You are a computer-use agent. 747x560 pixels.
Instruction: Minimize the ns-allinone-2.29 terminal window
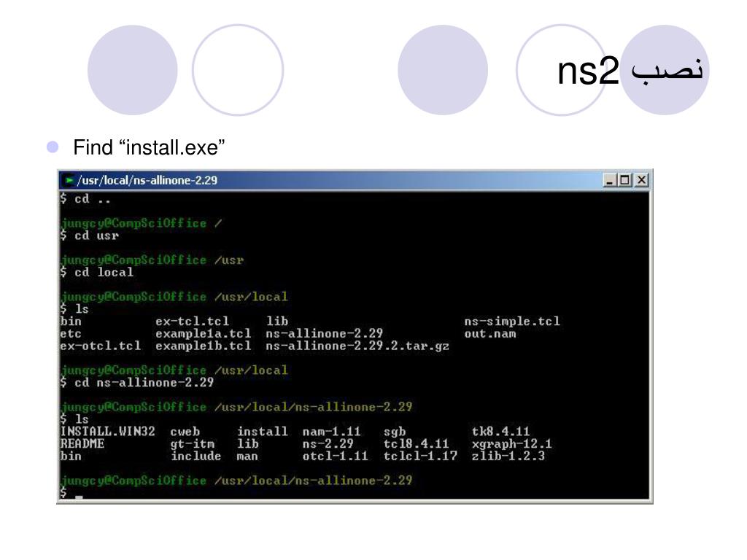610,181
